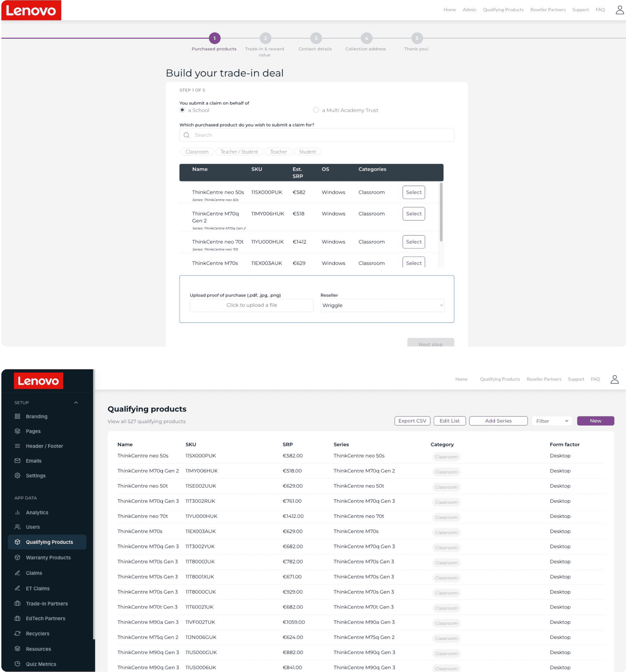This screenshot has width=626, height=672.
Task: Select ThinkCentre neo 70t product
Action: [x=414, y=242]
